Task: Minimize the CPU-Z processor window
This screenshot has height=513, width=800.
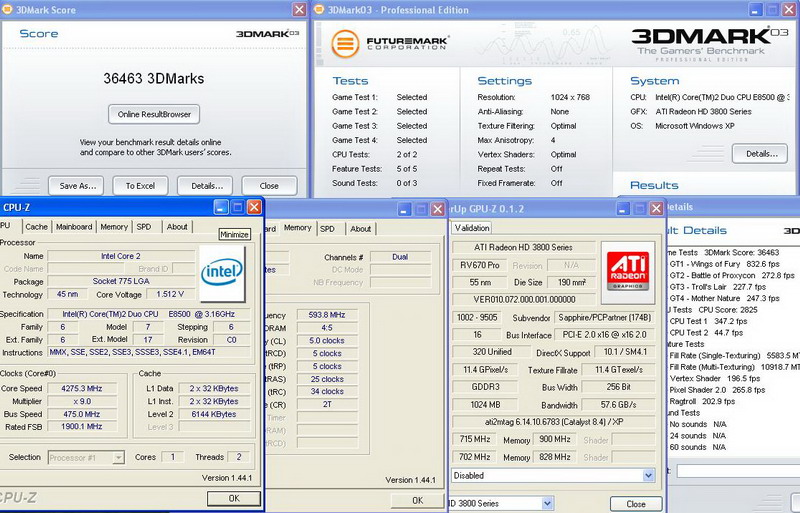Action: pyautogui.click(x=221, y=207)
